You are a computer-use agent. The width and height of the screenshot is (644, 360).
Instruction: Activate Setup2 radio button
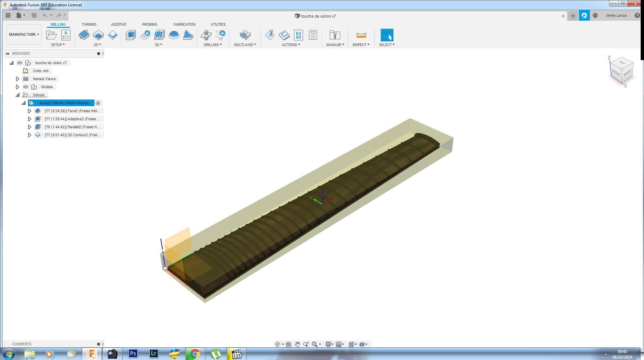tap(98, 103)
